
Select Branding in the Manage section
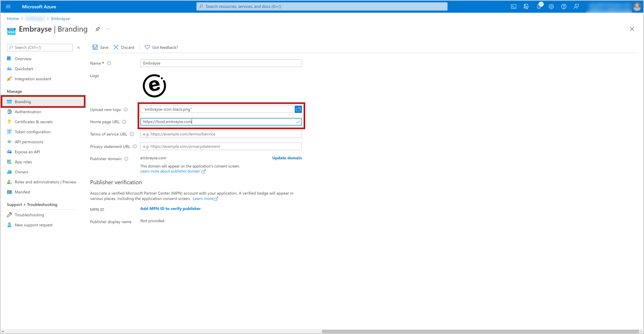coord(43,102)
